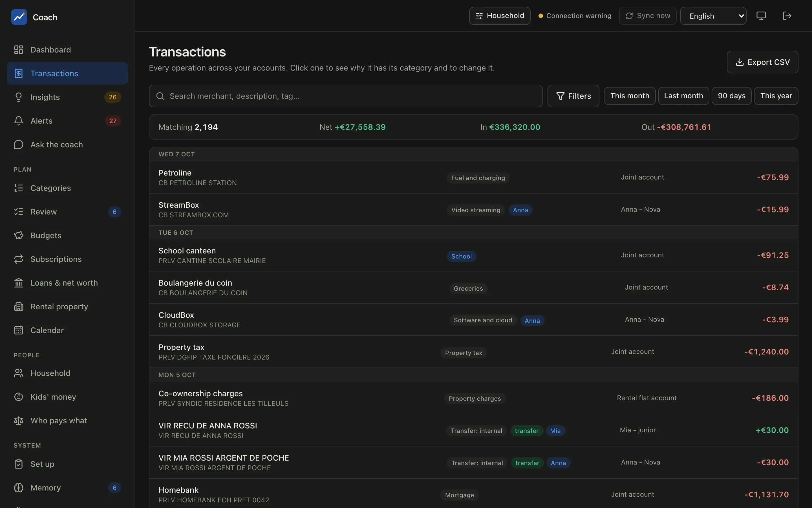
Task: Open Insights with the lightbulb icon
Action: pyautogui.click(x=67, y=97)
